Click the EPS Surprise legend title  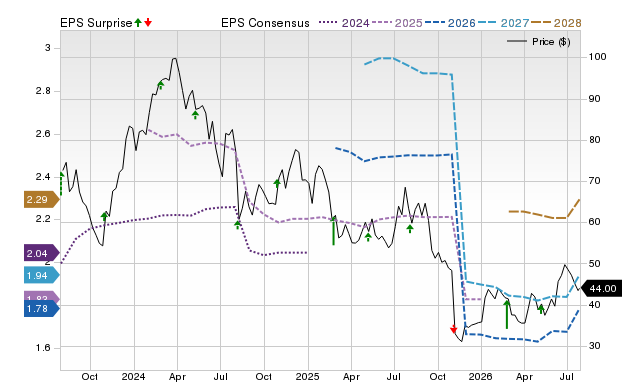click(x=96, y=23)
